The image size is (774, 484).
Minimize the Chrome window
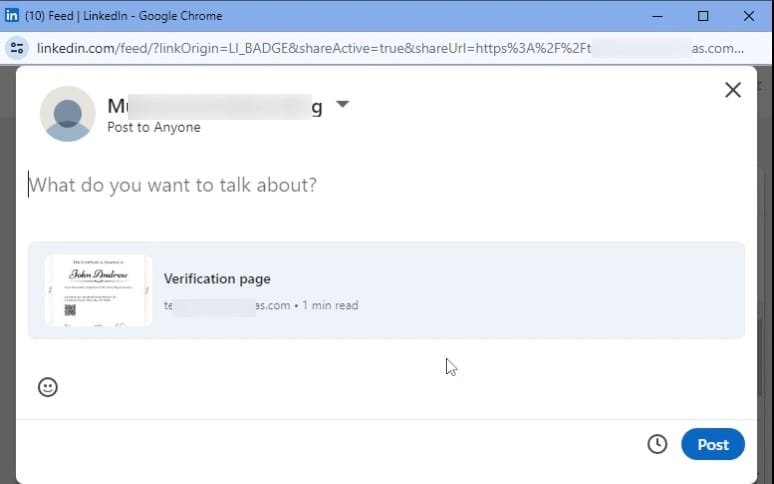(657, 16)
